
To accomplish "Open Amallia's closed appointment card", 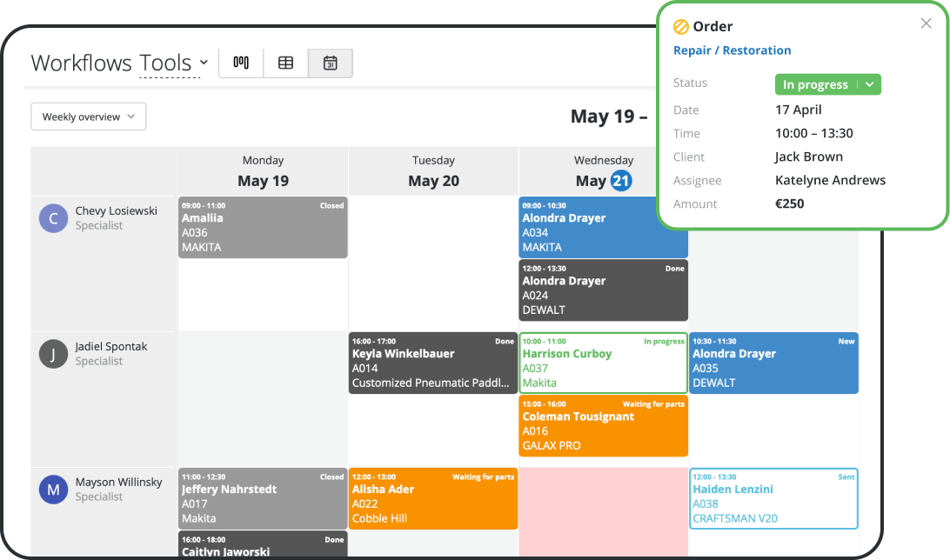I will click(263, 228).
